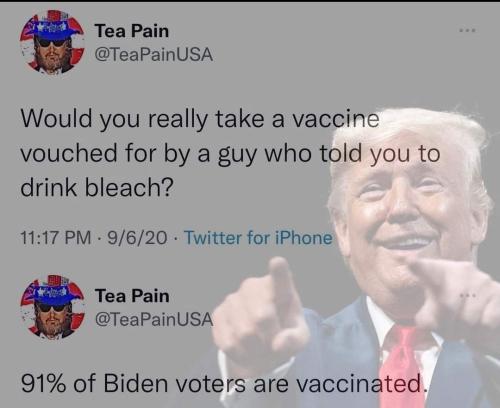
Task: Select the 'vouched for by a guy' line
Action: coord(230,154)
